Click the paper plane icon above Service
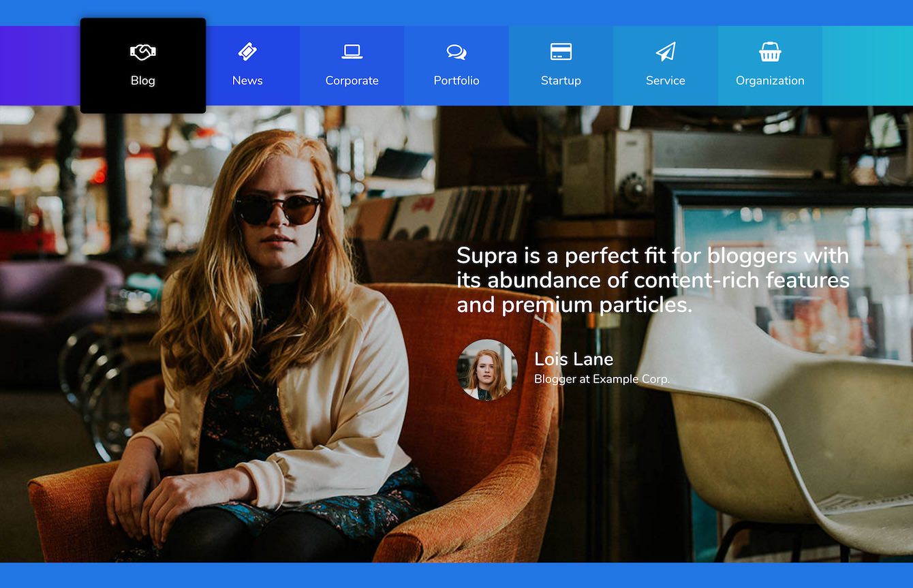913x588 pixels. click(x=666, y=52)
